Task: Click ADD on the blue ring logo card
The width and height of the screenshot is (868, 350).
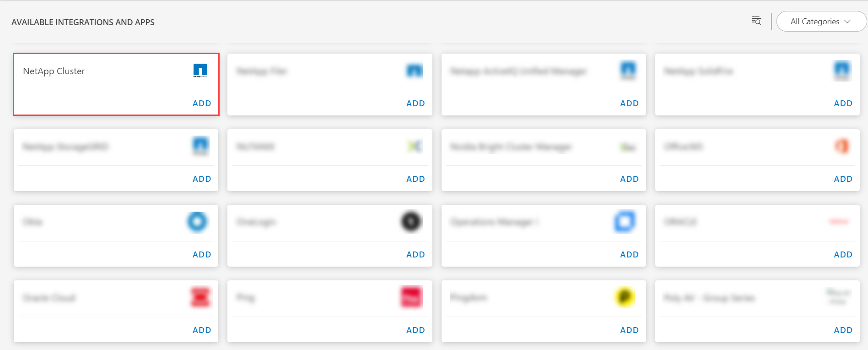Action: 202,255
